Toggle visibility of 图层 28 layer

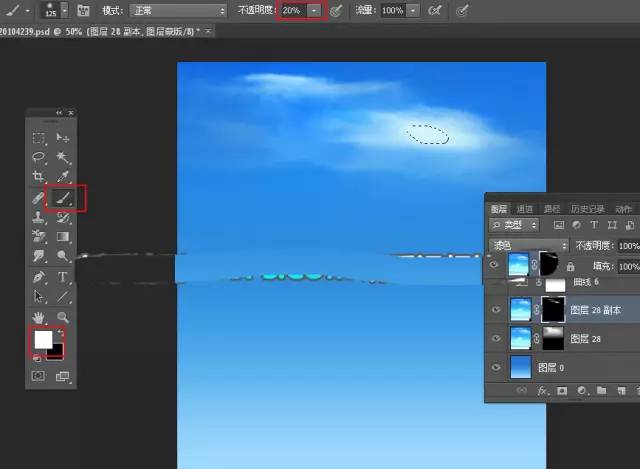495,339
